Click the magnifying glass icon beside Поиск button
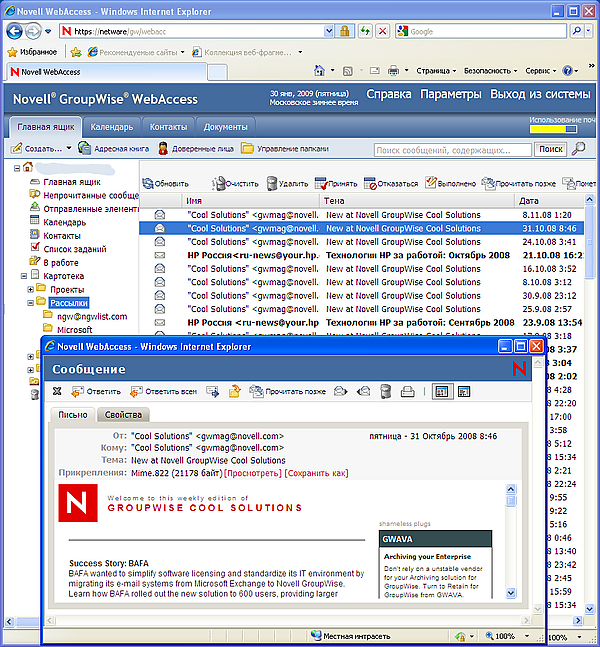 (579, 149)
